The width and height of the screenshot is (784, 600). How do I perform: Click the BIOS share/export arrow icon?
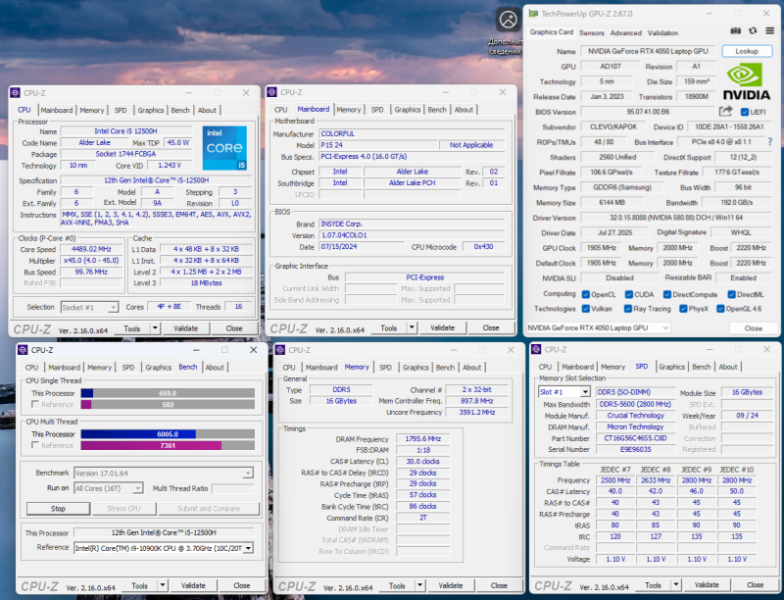click(726, 112)
